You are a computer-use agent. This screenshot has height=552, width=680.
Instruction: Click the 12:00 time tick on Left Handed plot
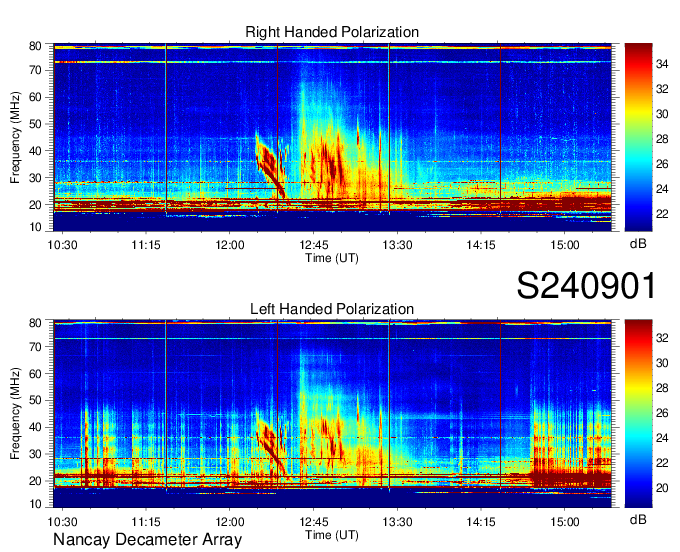pyautogui.click(x=230, y=522)
